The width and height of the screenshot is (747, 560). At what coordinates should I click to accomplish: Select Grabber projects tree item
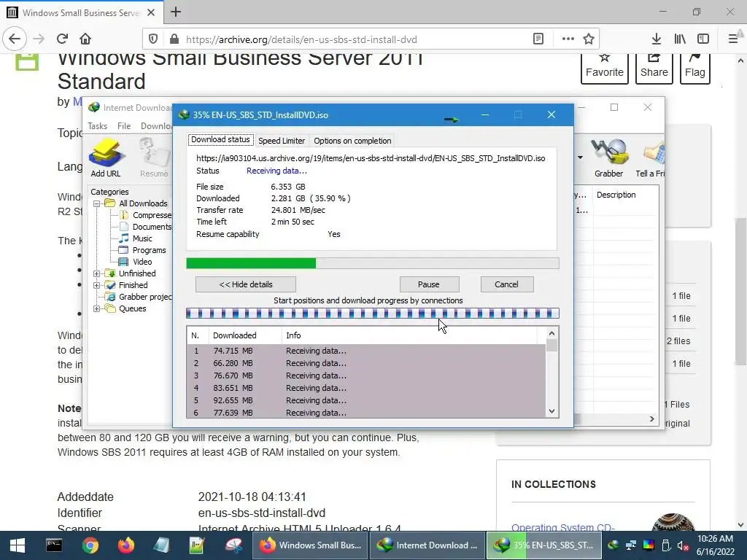[139, 297]
